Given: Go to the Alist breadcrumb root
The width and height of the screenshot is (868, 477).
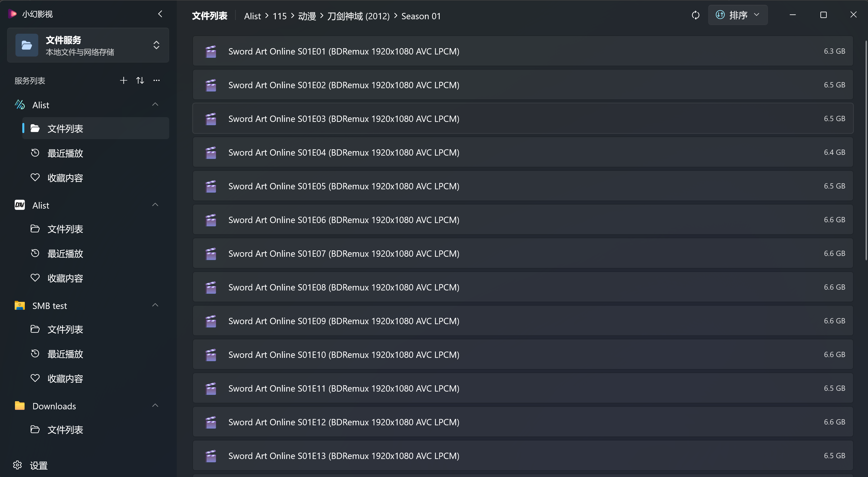Looking at the screenshot, I should point(252,16).
